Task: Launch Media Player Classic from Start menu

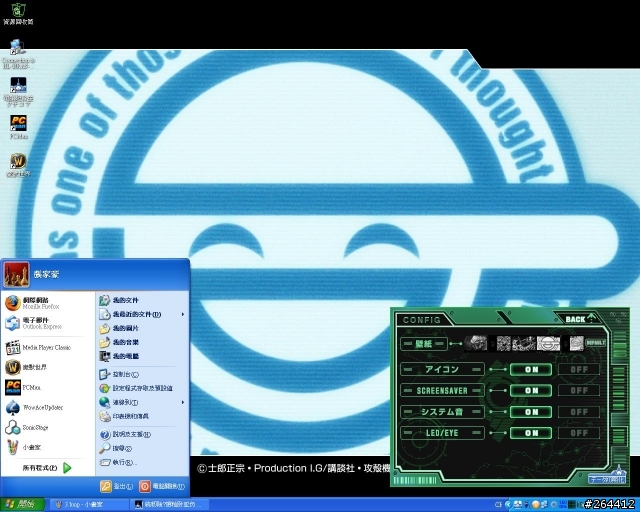Action: click(48, 347)
